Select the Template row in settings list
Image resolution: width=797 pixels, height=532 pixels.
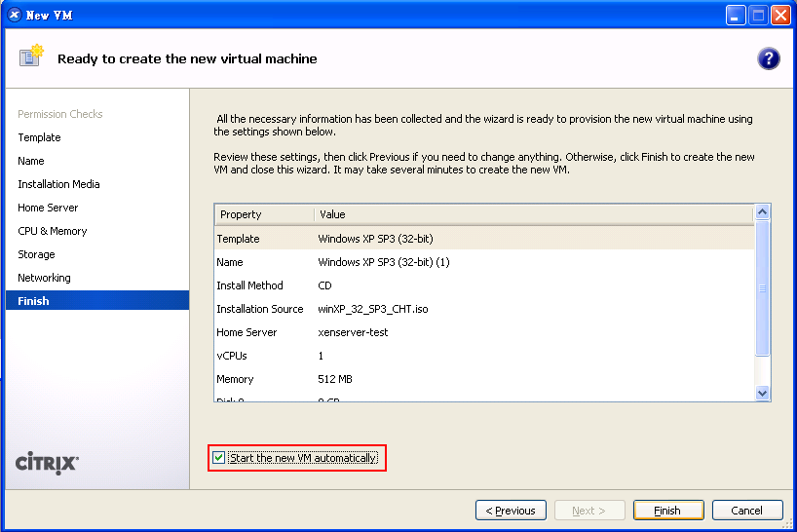(484, 239)
